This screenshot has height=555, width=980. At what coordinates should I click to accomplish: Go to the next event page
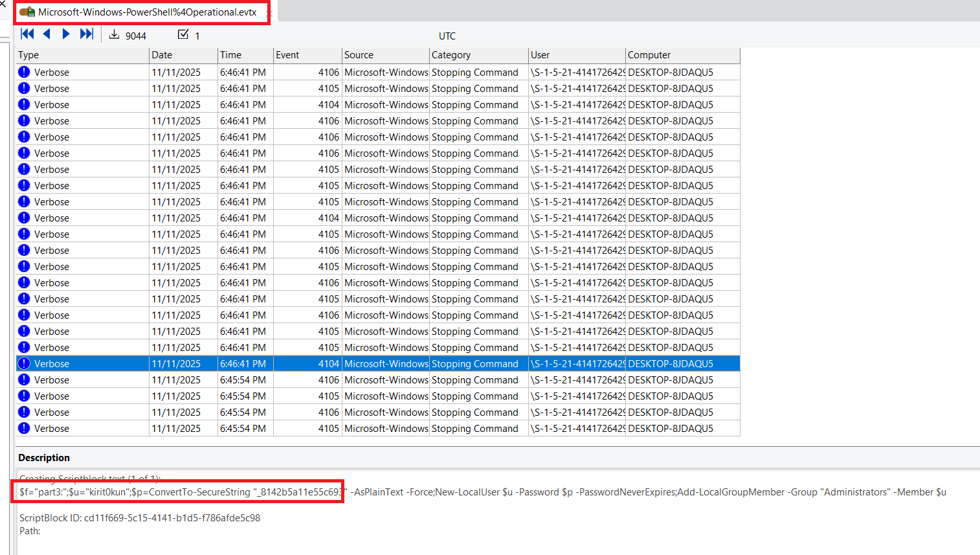click(x=66, y=34)
